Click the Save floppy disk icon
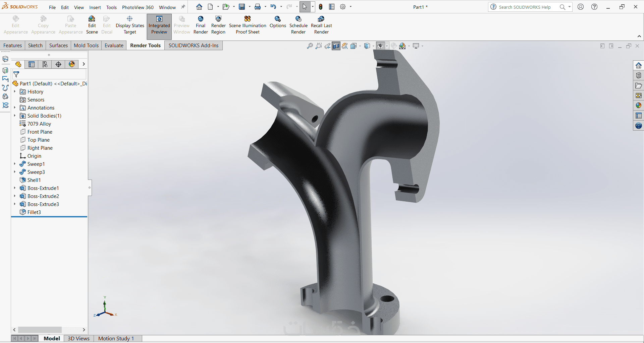 point(242,7)
